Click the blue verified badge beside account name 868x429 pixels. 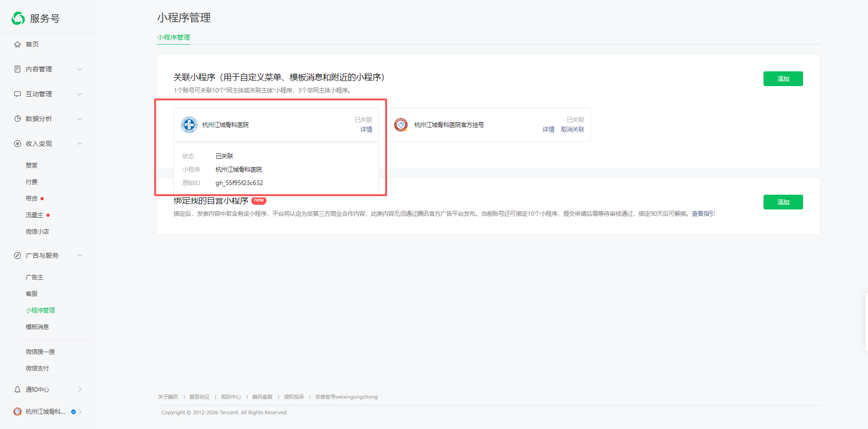coord(73,412)
